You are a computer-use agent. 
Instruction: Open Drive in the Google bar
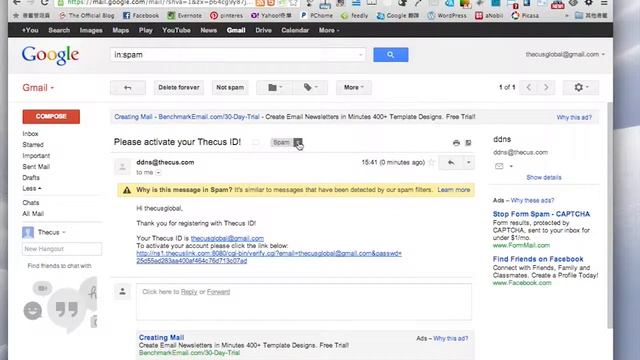263,30
